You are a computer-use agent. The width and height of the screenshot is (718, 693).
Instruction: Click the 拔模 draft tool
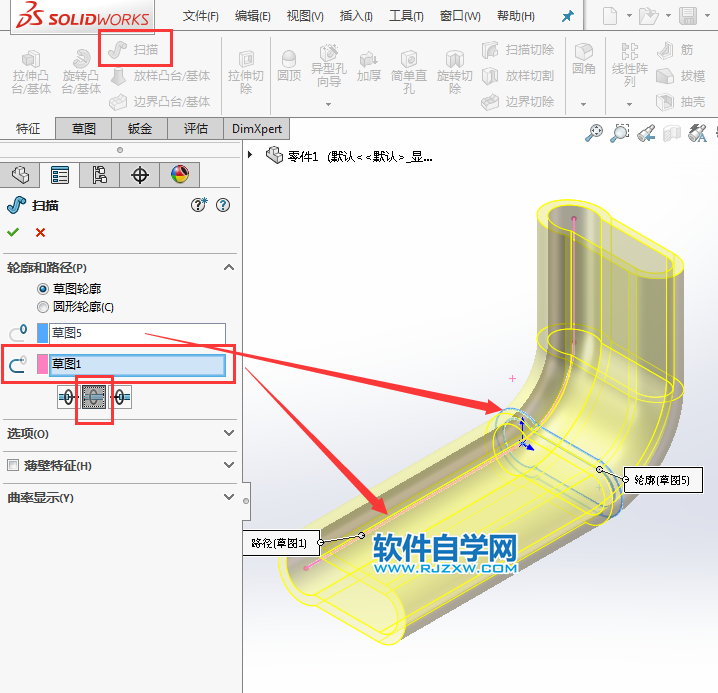pyautogui.click(x=680, y=76)
